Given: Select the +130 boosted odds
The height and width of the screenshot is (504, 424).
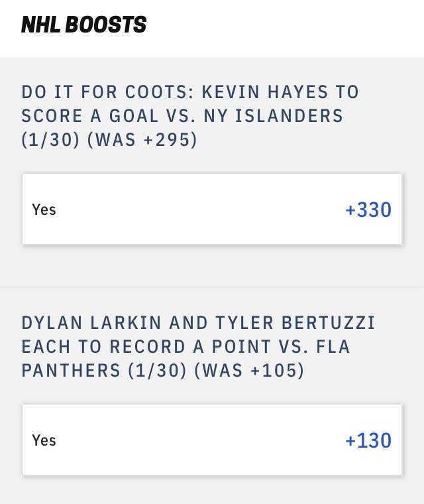Looking at the screenshot, I should 368,440.
